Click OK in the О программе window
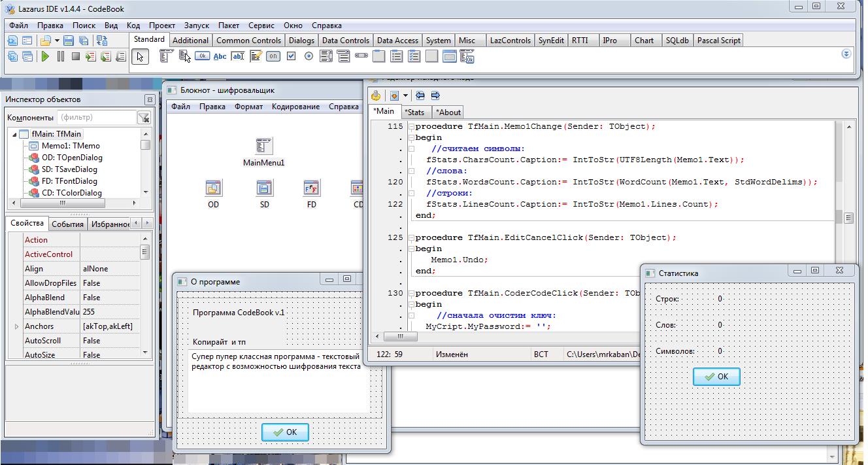This screenshot has width=868, height=465. click(285, 432)
